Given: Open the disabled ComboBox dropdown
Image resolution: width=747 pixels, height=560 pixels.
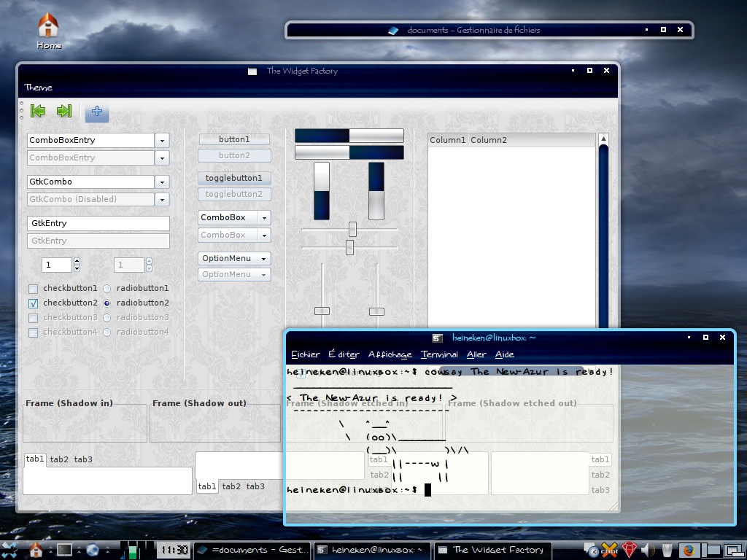Looking at the screenshot, I should point(234,236).
